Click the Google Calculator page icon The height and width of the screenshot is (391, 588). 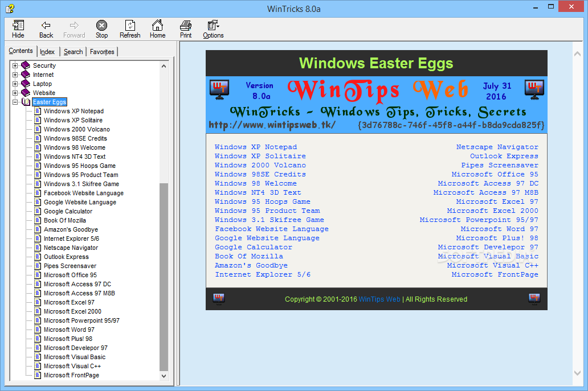(x=38, y=211)
